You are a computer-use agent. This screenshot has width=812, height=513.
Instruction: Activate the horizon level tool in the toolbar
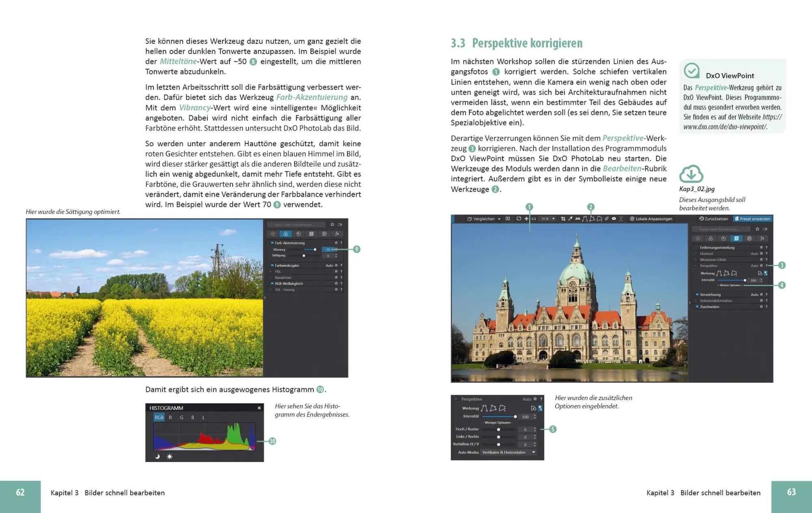(577, 219)
